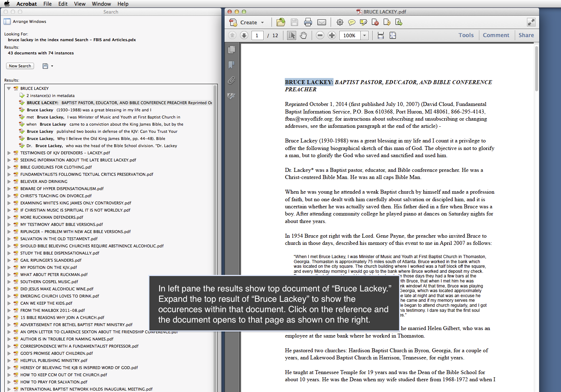Show Page Thumbnails panel

pos(232,49)
